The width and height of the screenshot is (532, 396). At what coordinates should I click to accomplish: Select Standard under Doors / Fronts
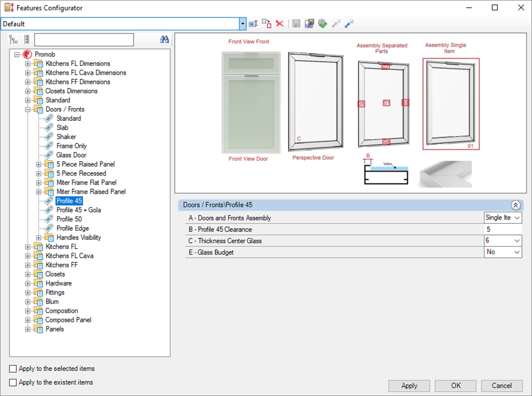point(69,118)
